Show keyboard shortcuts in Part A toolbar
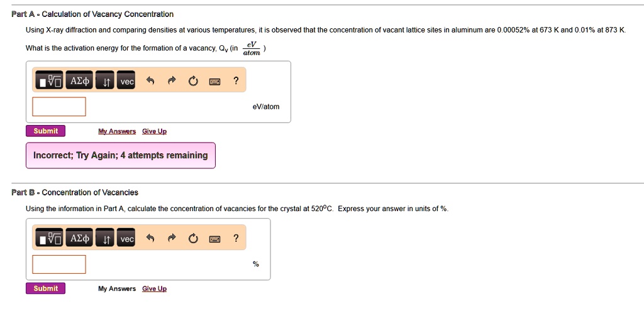The width and height of the screenshot is (644, 326). point(214,82)
